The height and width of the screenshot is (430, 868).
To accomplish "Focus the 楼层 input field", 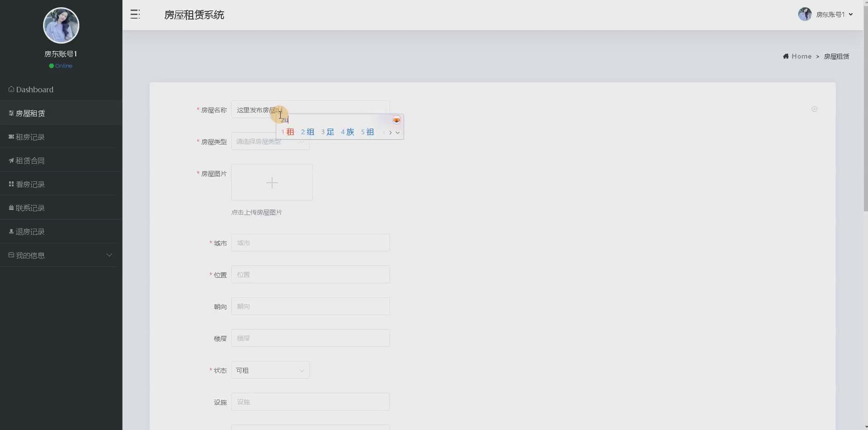I will [x=311, y=338].
